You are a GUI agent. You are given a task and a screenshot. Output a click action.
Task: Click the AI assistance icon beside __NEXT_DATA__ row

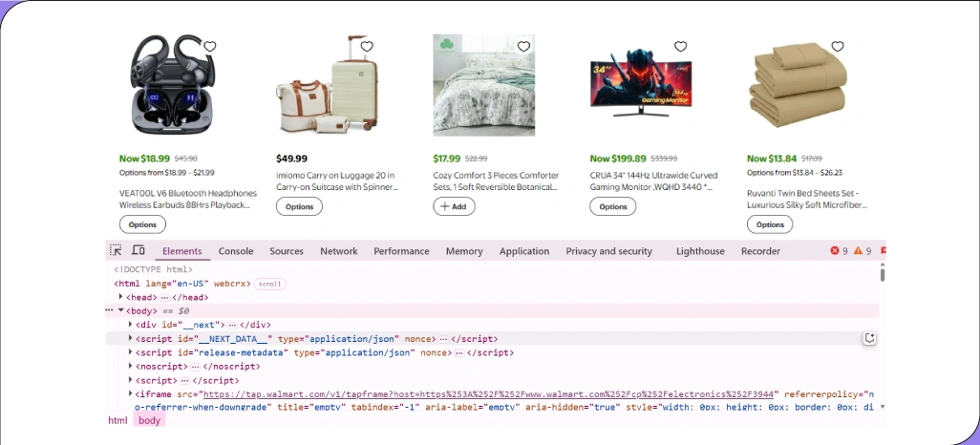869,338
